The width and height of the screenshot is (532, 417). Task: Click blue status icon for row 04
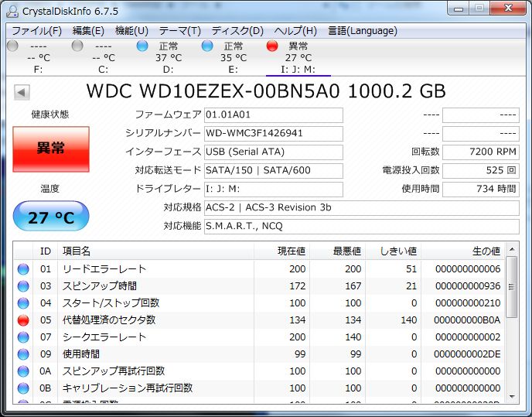point(23,303)
